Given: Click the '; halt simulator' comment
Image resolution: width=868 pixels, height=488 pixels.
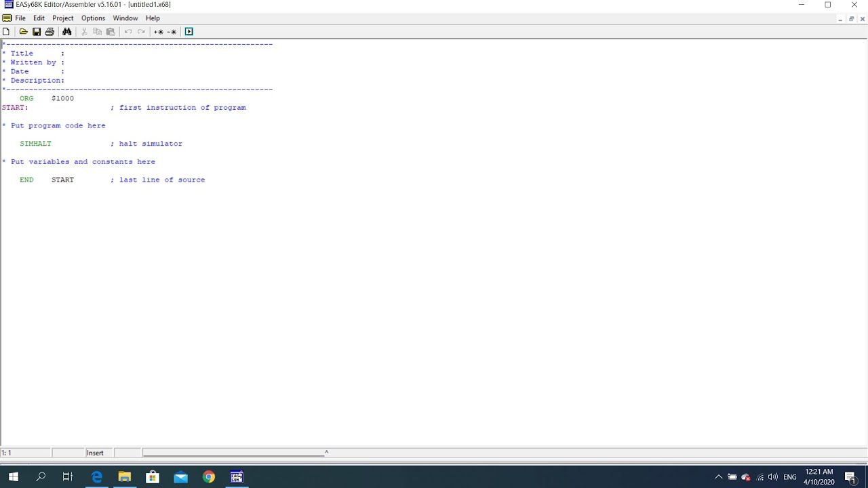Looking at the screenshot, I should coord(146,144).
